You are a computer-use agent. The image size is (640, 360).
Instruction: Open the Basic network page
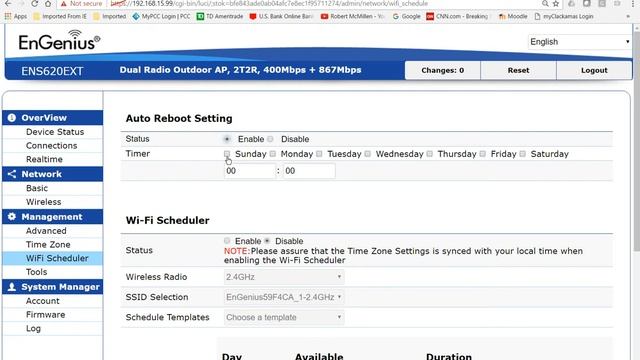pyautogui.click(x=37, y=188)
